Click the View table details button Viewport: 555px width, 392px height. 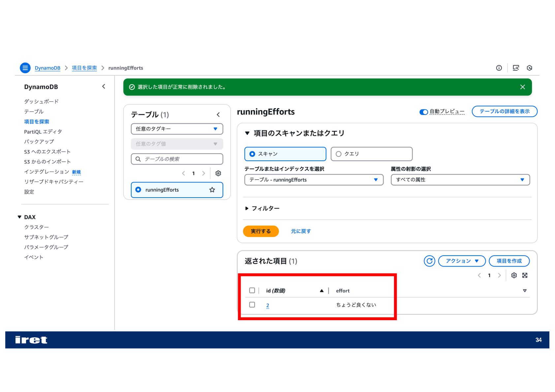[x=505, y=111]
